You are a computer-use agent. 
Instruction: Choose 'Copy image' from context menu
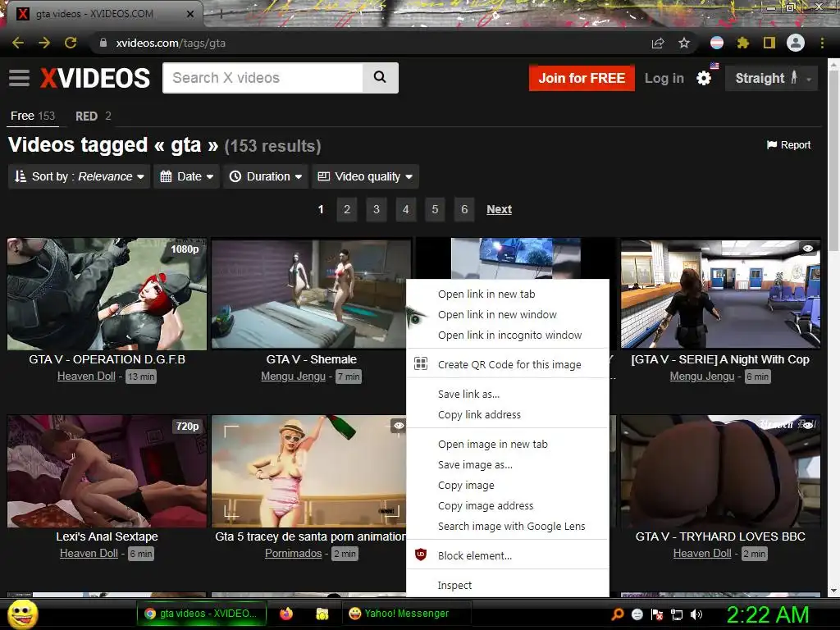pyautogui.click(x=507, y=485)
